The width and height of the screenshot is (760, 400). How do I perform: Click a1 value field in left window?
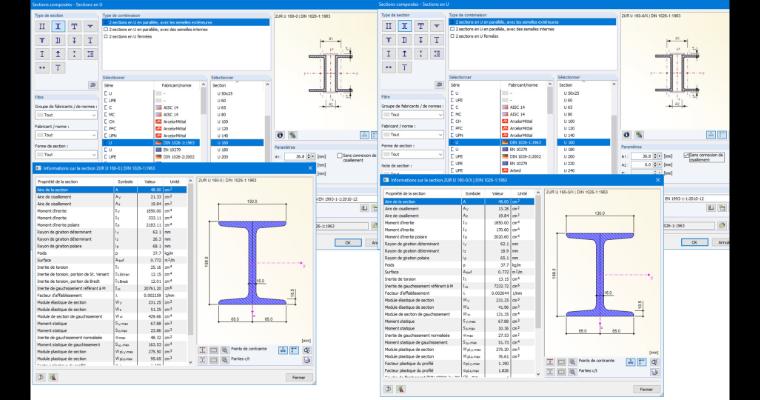click(296, 157)
